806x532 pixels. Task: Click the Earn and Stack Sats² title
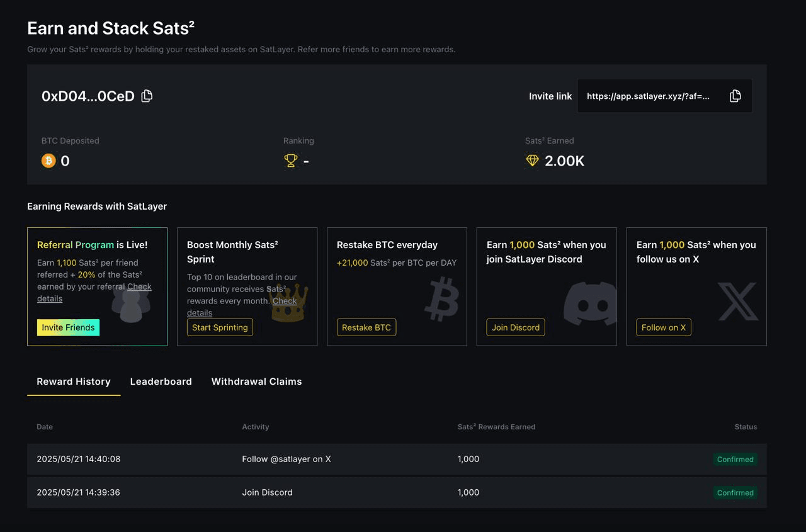point(111,28)
